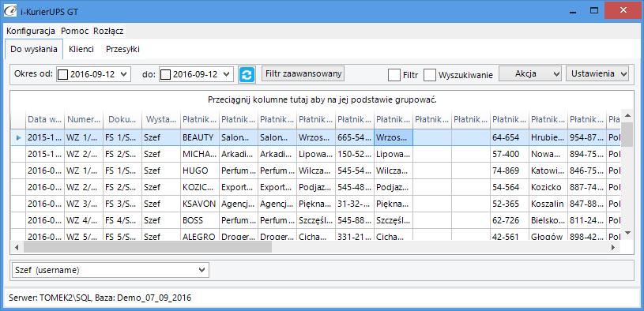Click the Filtr zaawansowany button

click(303, 74)
